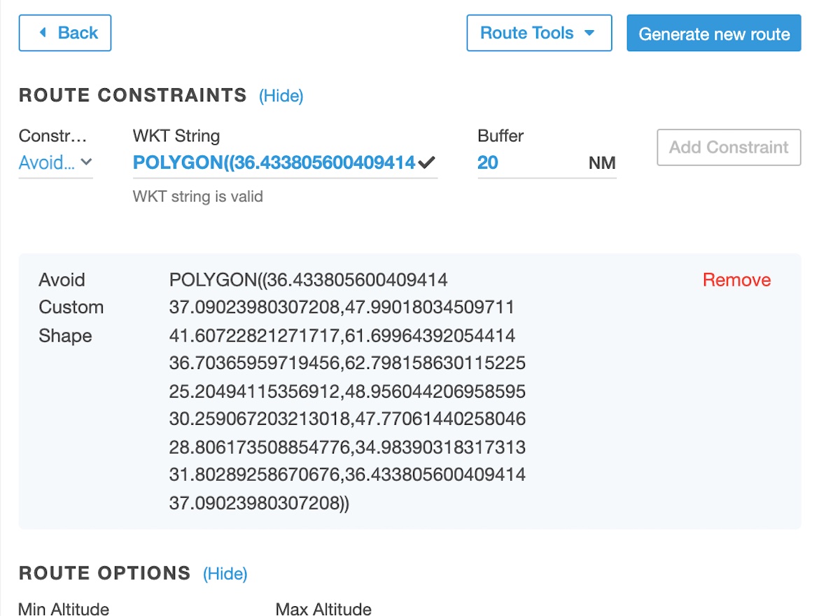Click the Avoid Custom Shape label
840x616 pixels.
71,307
